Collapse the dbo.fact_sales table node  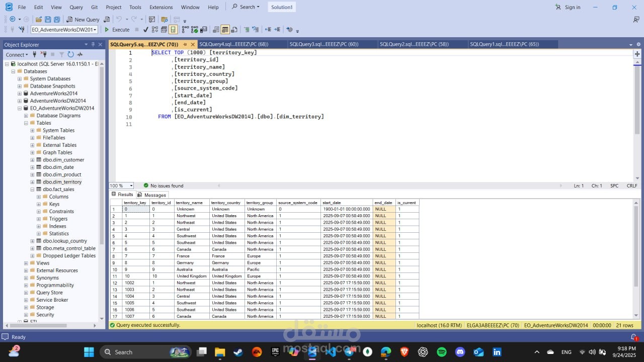click(x=33, y=189)
